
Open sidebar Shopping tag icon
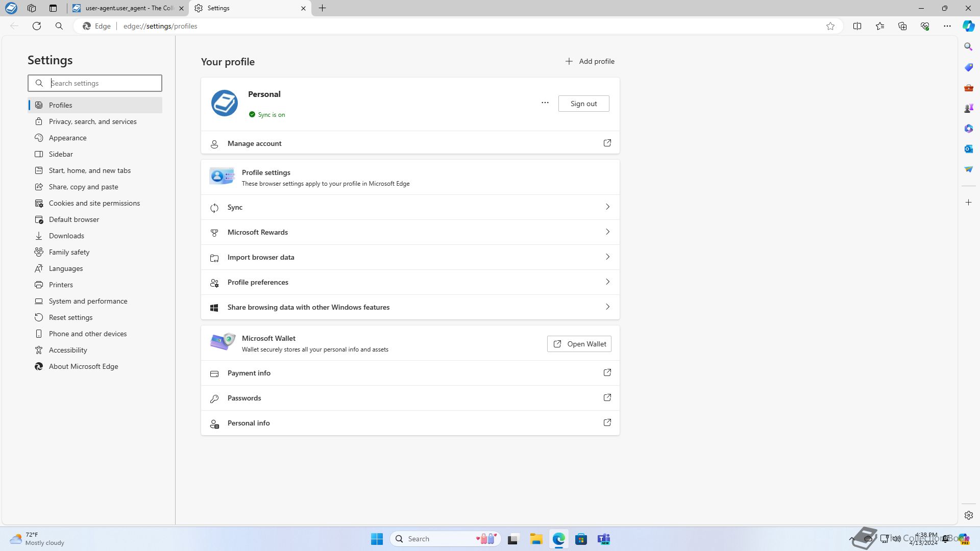(969, 67)
